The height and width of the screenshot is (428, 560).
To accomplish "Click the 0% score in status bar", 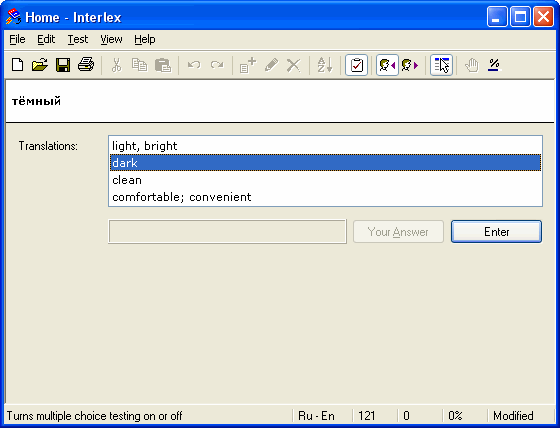I will (x=455, y=416).
